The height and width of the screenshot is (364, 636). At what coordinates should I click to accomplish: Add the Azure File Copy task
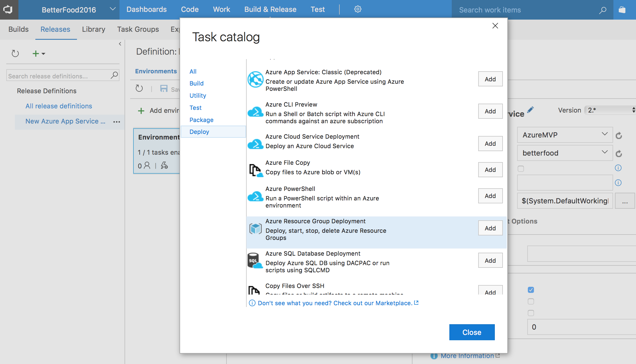490,170
